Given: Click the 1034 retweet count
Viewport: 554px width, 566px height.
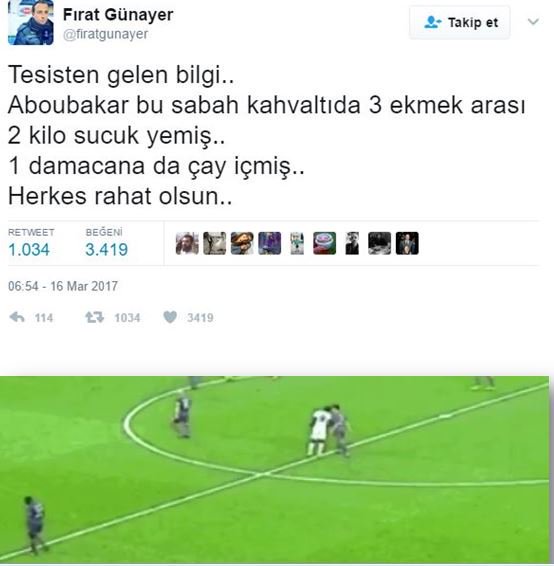Looking at the screenshot, I should click(127, 318).
